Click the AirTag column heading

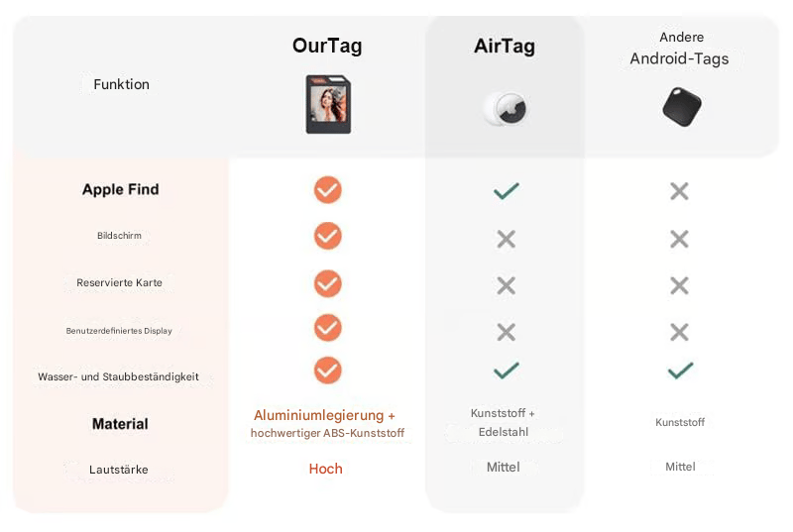click(x=505, y=47)
